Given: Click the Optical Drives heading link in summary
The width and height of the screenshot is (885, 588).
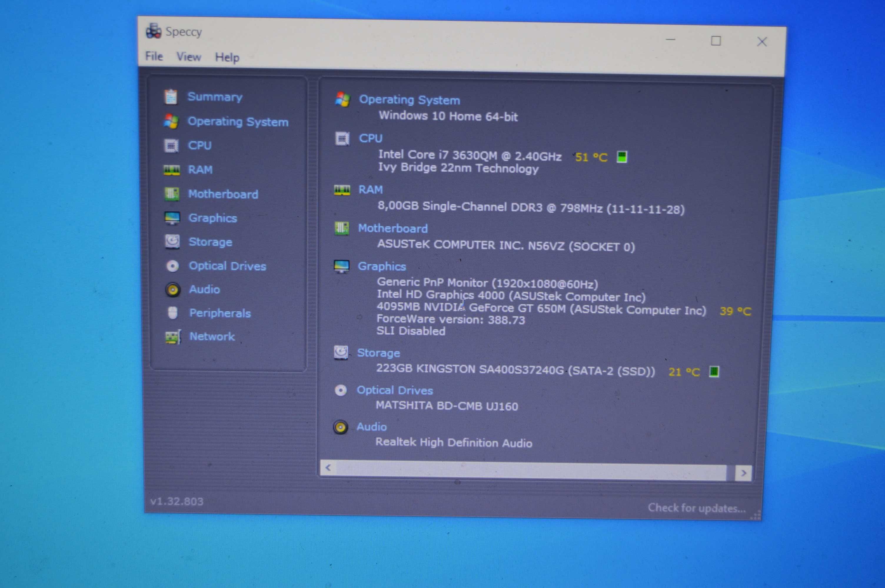Looking at the screenshot, I should [x=395, y=390].
